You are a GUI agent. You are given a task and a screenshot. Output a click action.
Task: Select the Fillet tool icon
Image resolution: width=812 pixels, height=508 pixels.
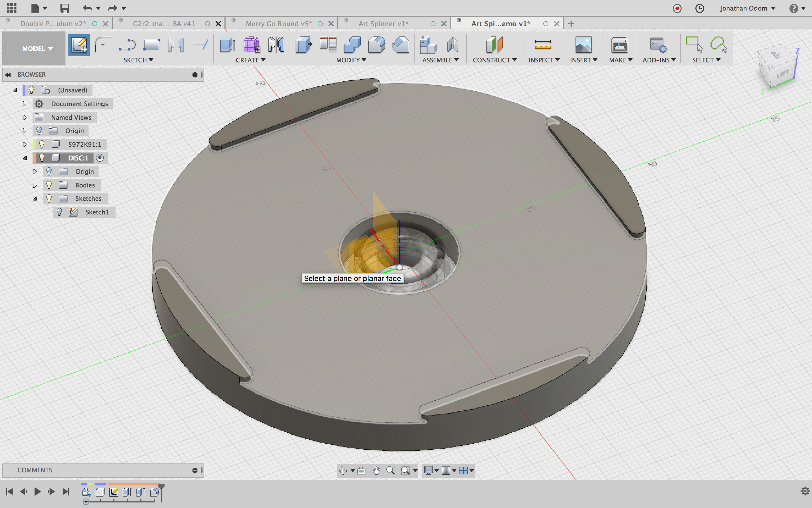[376, 45]
